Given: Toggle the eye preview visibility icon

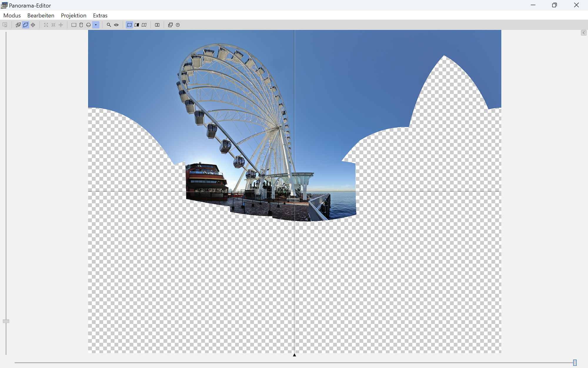Looking at the screenshot, I should [x=116, y=25].
